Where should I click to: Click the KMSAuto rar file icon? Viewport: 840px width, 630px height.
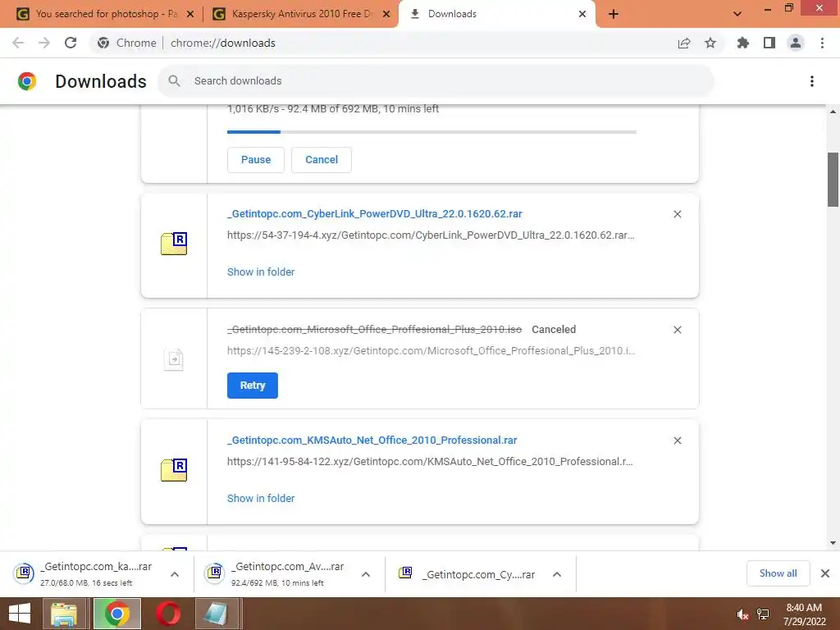pos(174,470)
